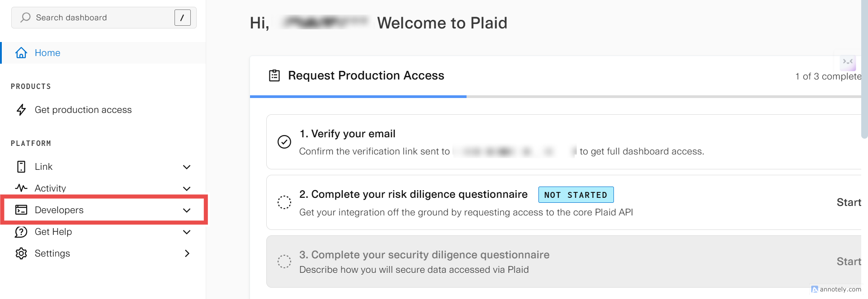Expand the Link section chevron
This screenshot has width=868, height=299.
click(187, 167)
